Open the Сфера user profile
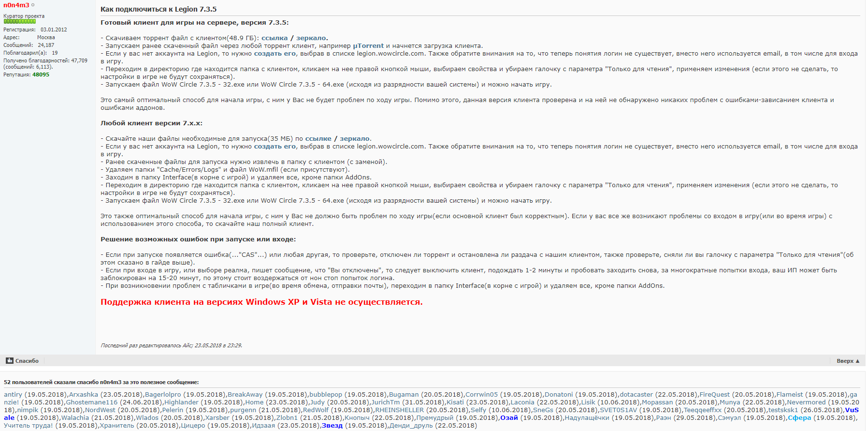This screenshot has height=431, width=868. [799, 418]
